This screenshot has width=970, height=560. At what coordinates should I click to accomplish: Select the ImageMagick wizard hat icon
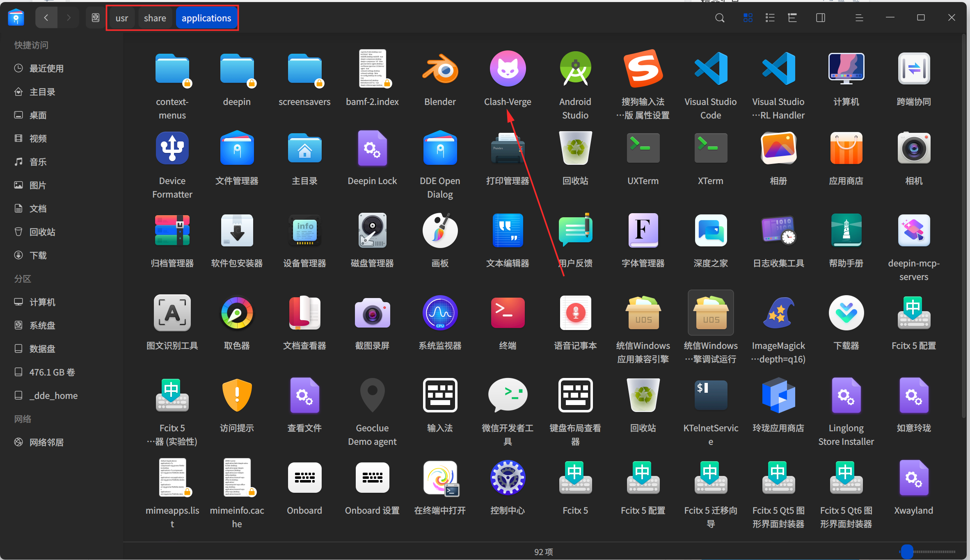point(778,314)
